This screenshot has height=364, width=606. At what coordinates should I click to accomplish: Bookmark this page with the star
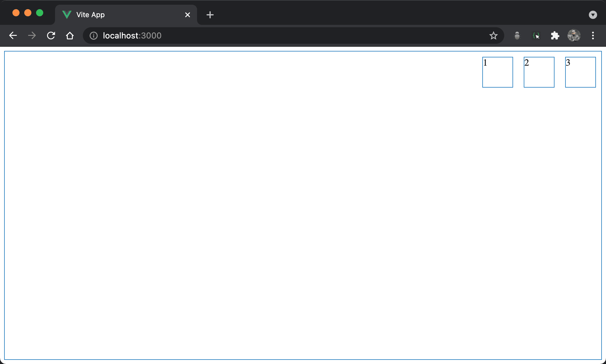(x=493, y=36)
